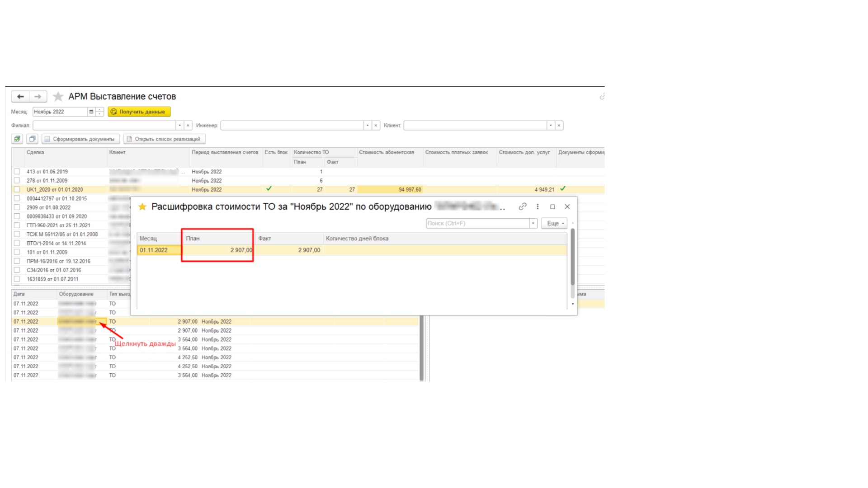Expand the Инженер dropdown
This screenshot has height=488, width=868.
[x=368, y=126]
